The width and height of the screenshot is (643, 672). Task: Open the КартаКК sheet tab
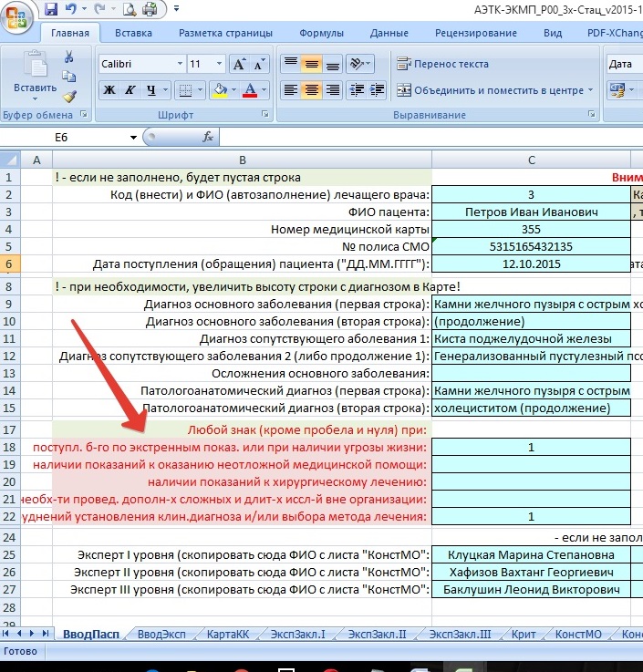pos(228,634)
